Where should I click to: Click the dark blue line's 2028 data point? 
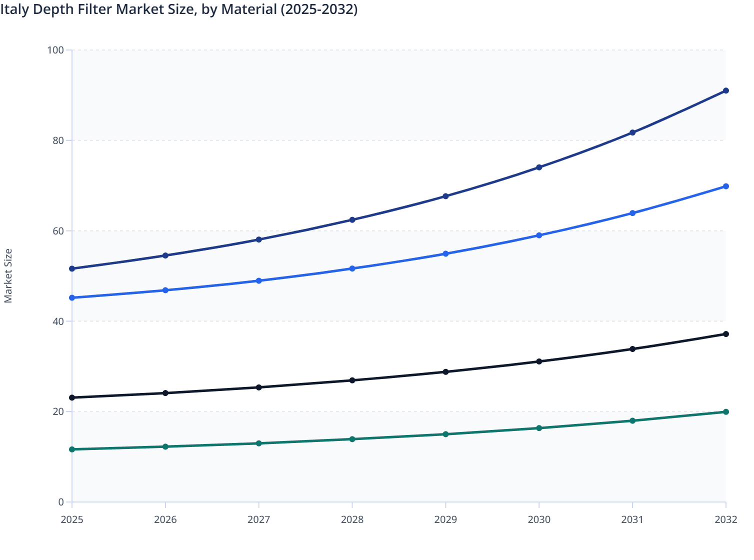[352, 220]
